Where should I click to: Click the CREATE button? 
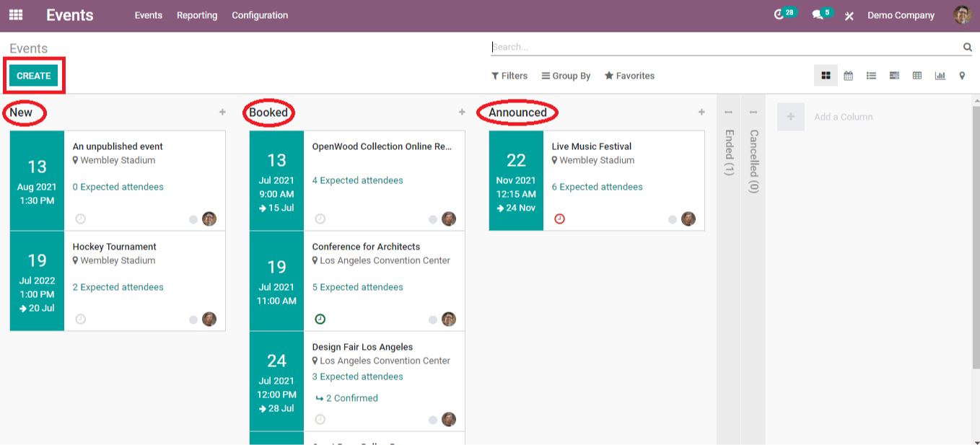pyautogui.click(x=34, y=76)
